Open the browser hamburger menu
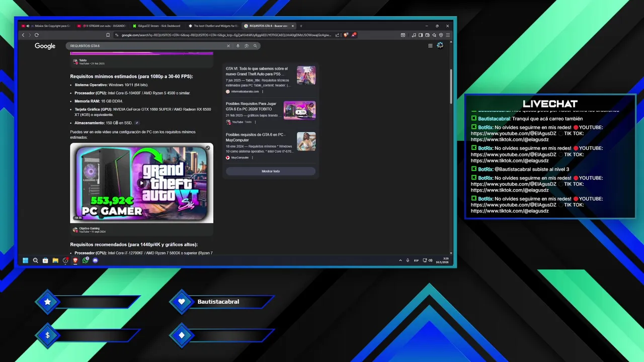Image resolution: width=644 pixels, height=362 pixels. coord(448,35)
